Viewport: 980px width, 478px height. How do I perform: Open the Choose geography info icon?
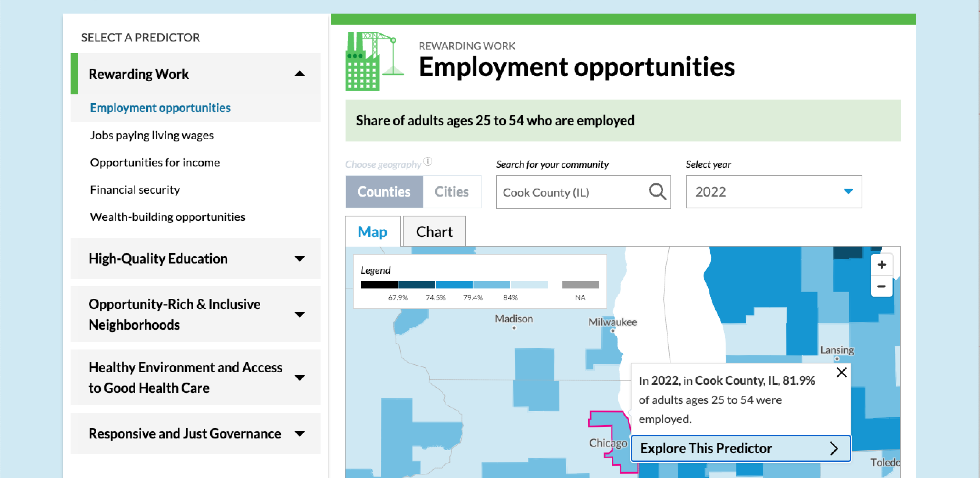click(x=428, y=161)
